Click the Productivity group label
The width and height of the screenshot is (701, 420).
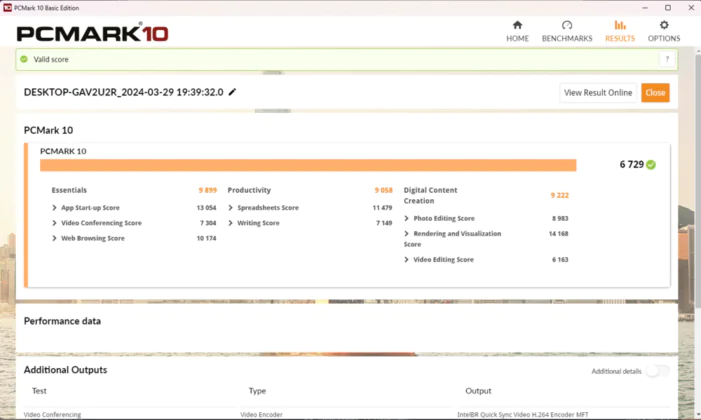(x=249, y=190)
